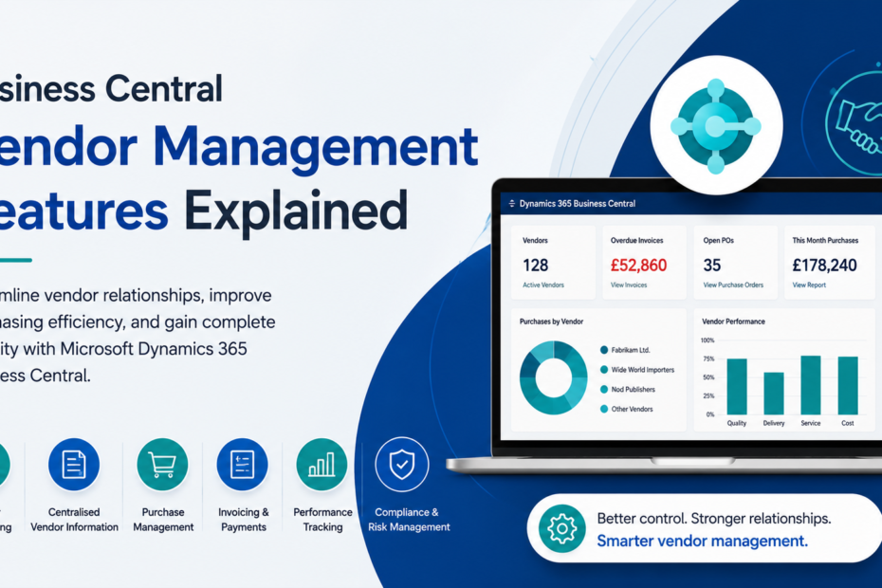Viewport: 882px width, 588px height.
Task: Select the Purchase Management shopping cart icon
Action: pos(162,464)
